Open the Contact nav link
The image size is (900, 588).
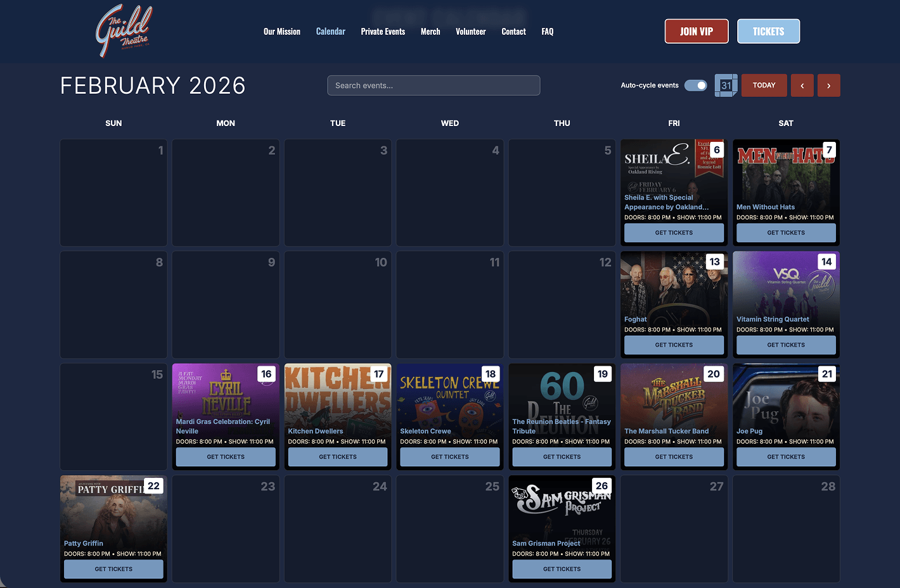coord(514,32)
